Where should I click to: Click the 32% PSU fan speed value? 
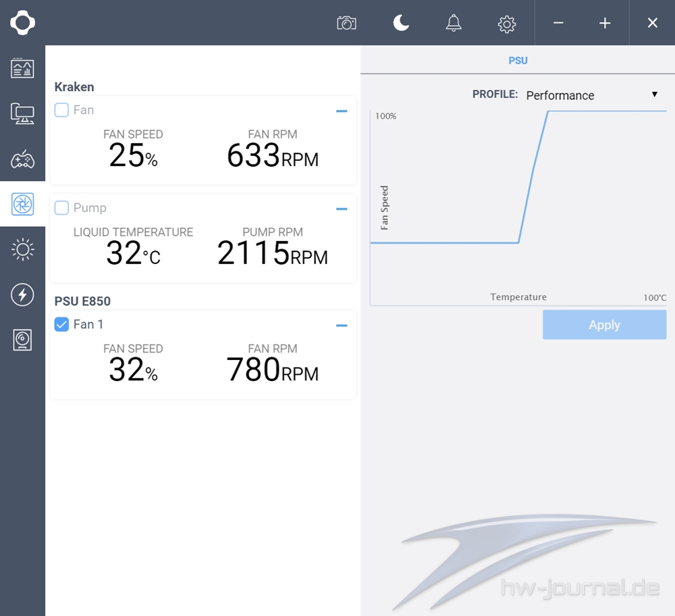tap(133, 369)
